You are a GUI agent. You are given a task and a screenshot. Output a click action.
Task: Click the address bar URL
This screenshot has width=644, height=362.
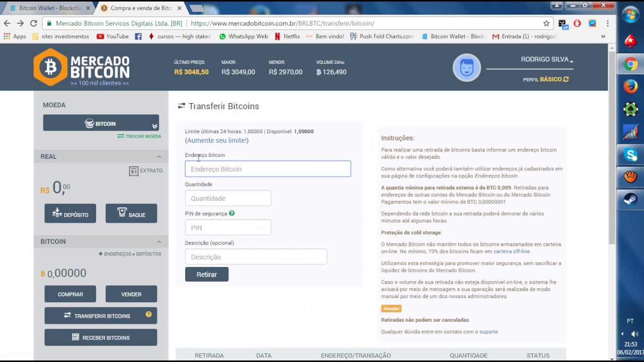(x=282, y=23)
